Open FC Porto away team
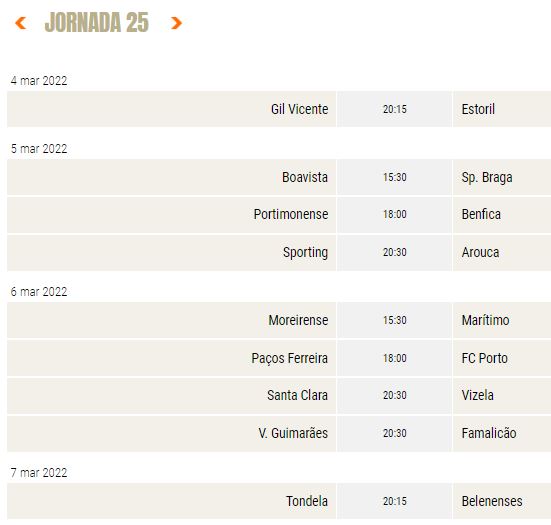The image size is (551, 525). [x=485, y=358]
